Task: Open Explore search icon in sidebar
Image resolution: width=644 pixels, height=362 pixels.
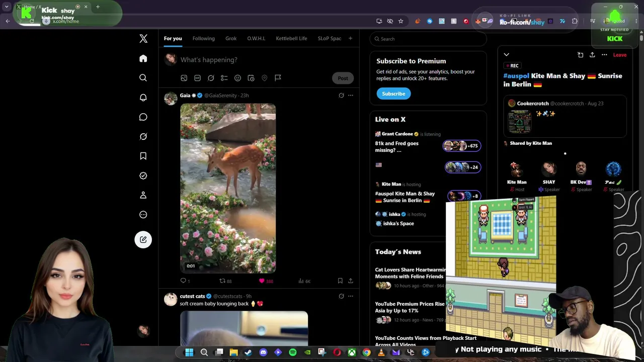Action: point(143,78)
